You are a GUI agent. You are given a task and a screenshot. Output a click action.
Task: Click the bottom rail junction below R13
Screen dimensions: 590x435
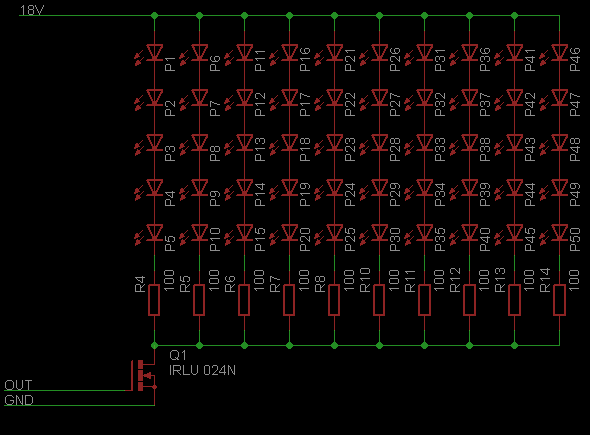pyautogui.click(x=514, y=345)
